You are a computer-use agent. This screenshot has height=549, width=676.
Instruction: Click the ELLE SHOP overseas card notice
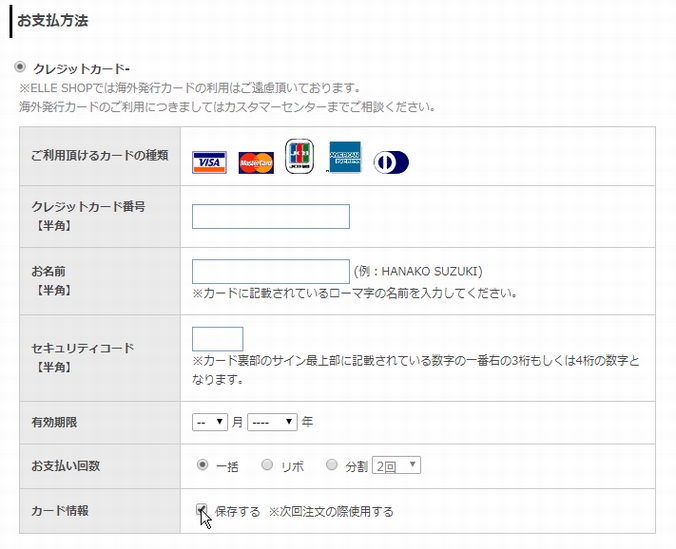point(190,88)
